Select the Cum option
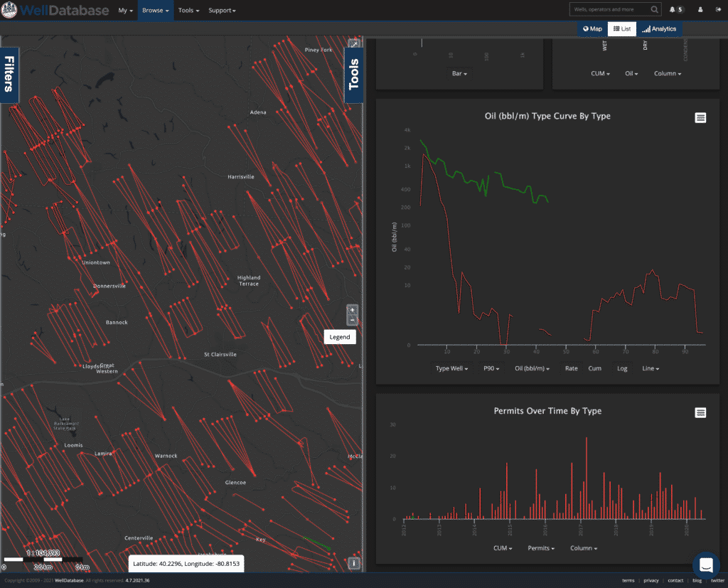 595,368
